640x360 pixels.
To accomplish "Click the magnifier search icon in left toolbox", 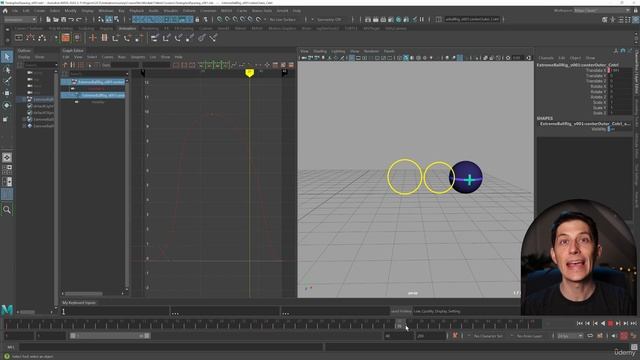I will (x=7, y=210).
